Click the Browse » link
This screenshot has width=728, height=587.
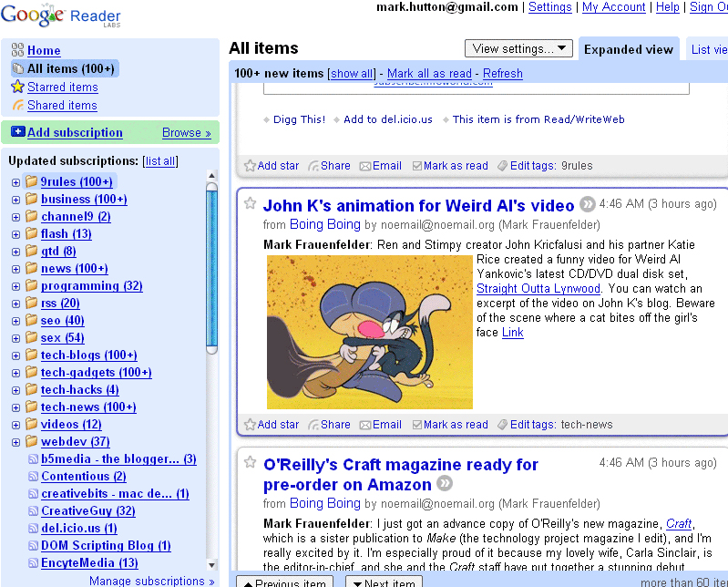point(187,132)
